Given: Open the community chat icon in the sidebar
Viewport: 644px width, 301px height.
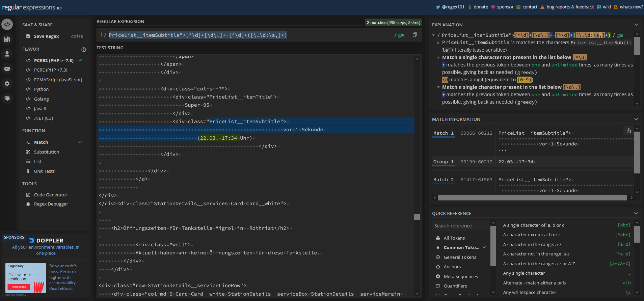Looking at the screenshot, I should [7, 99].
